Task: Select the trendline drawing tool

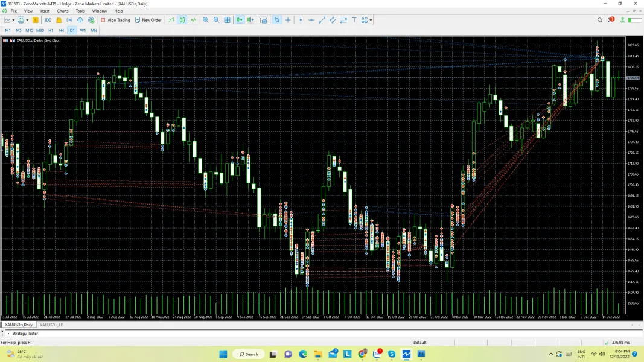Action: click(x=322, y=20)
